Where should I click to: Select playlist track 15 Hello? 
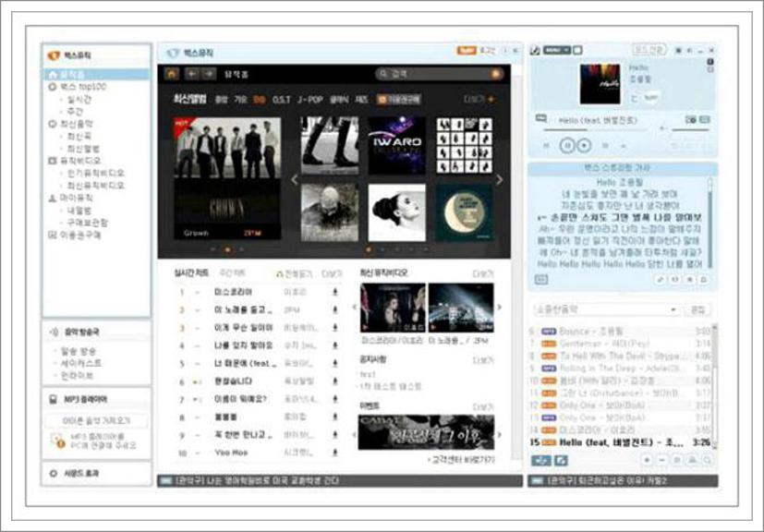pos(619,442)
